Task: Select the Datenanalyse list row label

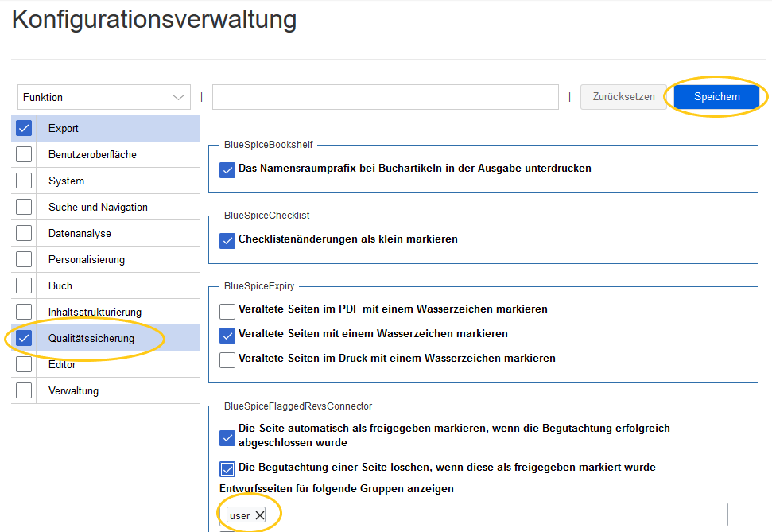Action: pos(80,233)
